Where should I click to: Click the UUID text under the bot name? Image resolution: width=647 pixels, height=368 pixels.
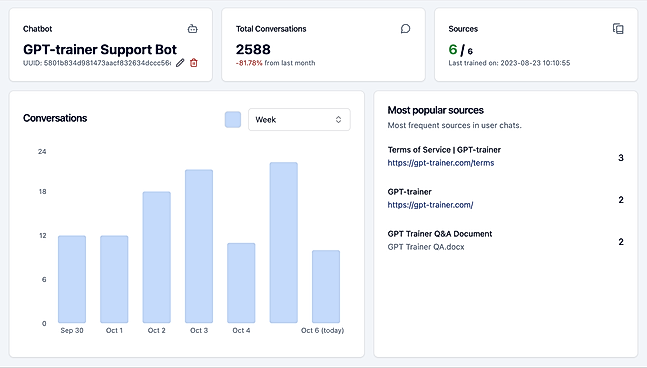(x=97, y=63)
